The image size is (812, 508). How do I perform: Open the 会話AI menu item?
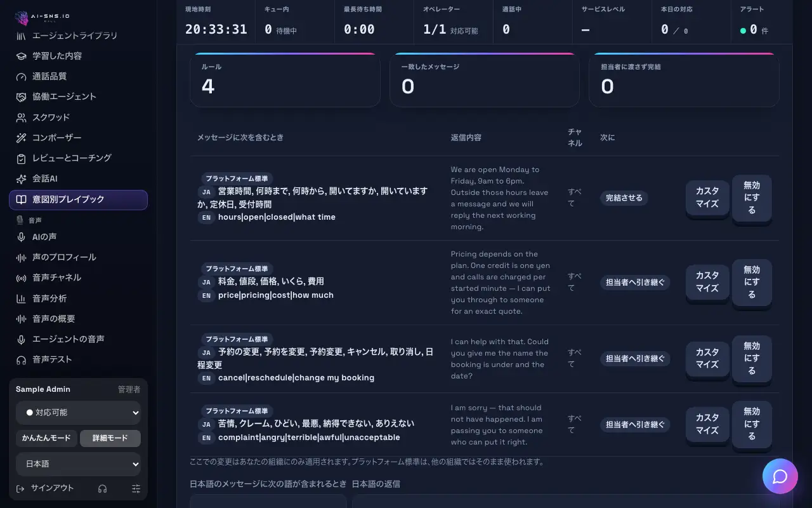(x=78, y=179)
